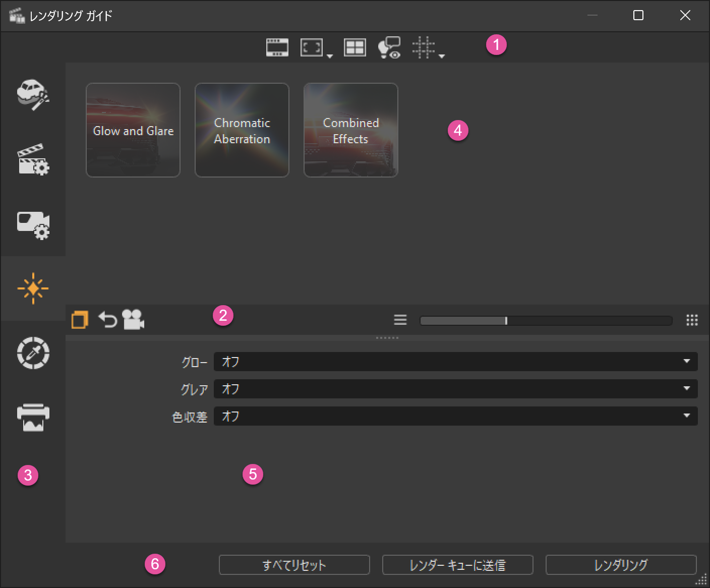Click the レンダリング ガイド title bar icon

tap(17, 16)
